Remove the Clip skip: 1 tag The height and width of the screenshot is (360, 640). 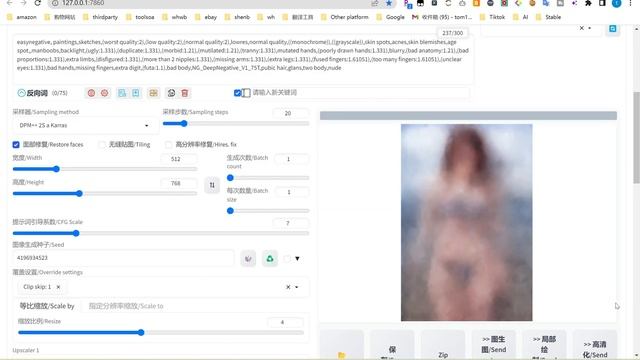tap(58, 287)
